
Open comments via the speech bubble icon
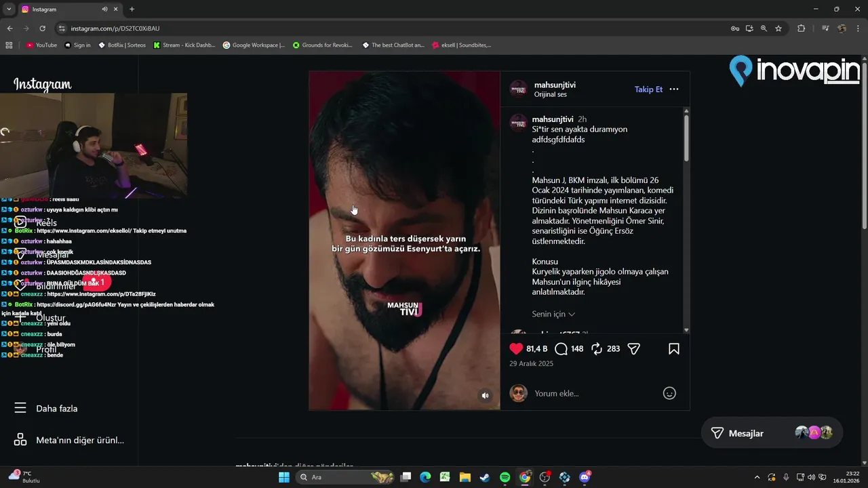tap(561, 349)
